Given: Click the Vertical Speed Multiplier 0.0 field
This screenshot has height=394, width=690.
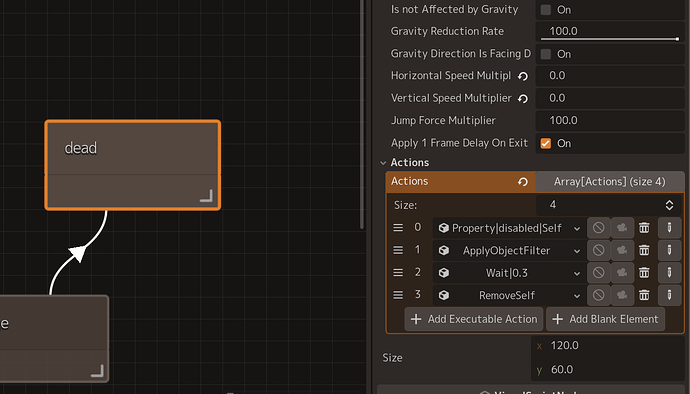Looking at the screenshot, I should coord(609,98).
